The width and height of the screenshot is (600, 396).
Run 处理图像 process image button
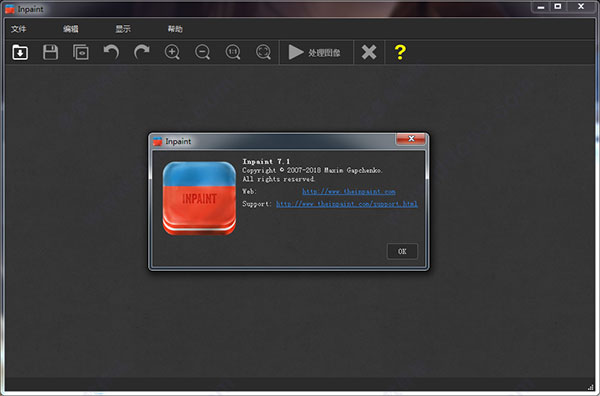point(315,52)
